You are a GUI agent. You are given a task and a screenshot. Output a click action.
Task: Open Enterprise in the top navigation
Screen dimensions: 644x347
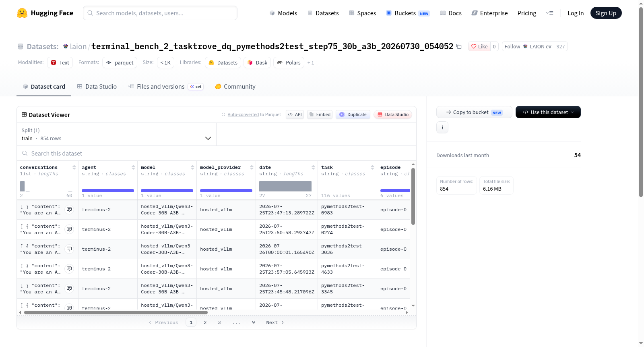tap(489, 13)
